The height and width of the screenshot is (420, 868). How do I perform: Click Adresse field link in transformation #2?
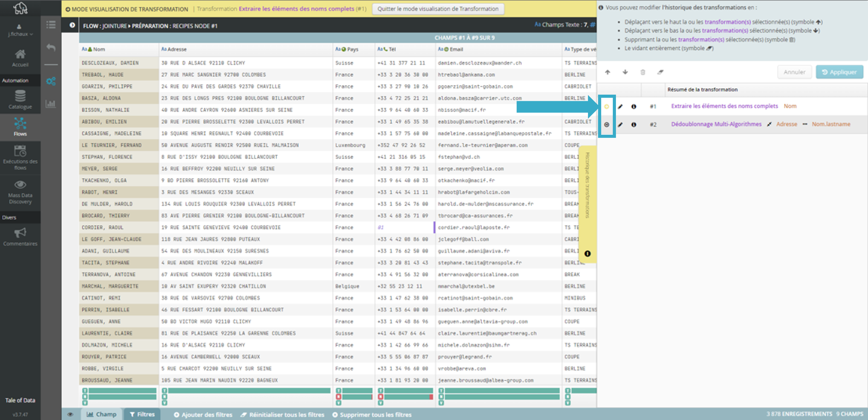coord(786,124)
